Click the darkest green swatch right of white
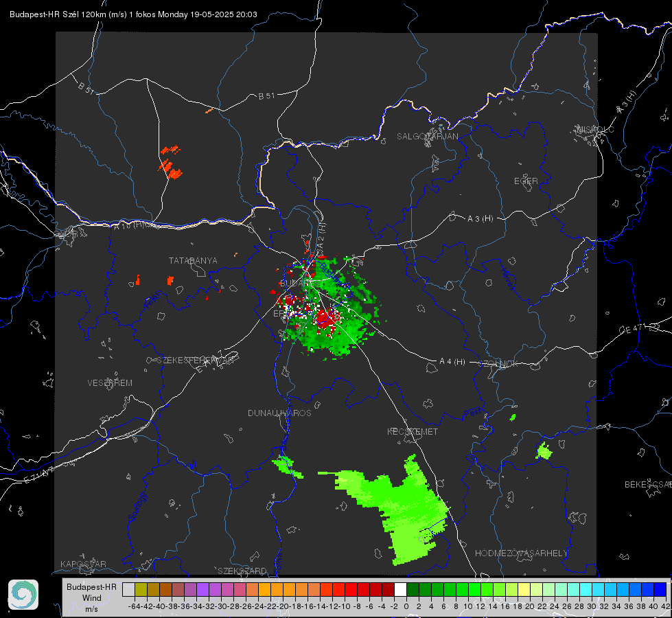The image size is (672, 618). [x=413, y=590]
